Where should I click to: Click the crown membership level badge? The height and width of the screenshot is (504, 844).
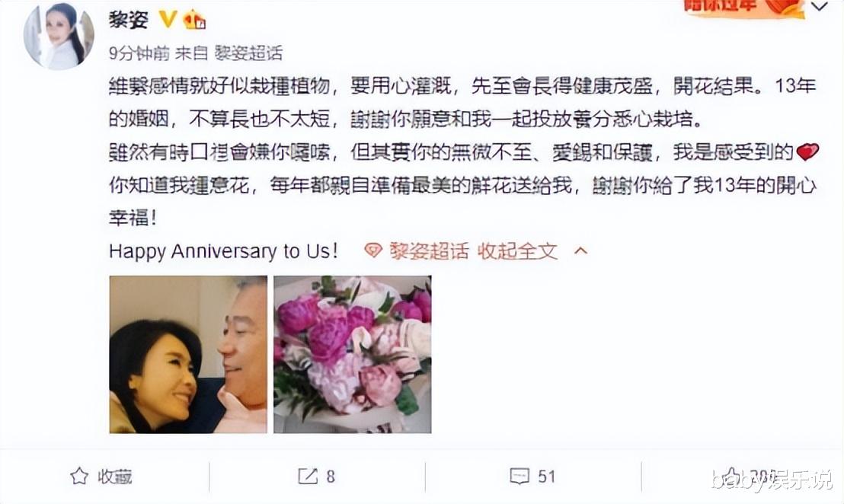coord(194,20)
